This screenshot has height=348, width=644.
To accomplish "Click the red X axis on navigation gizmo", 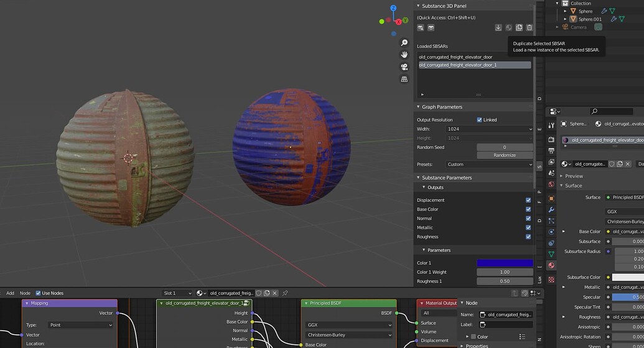I will point(398,22).
